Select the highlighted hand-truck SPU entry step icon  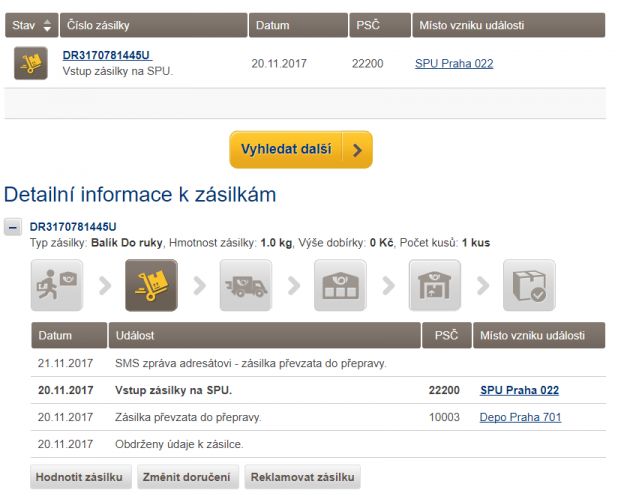pos(151,285)
